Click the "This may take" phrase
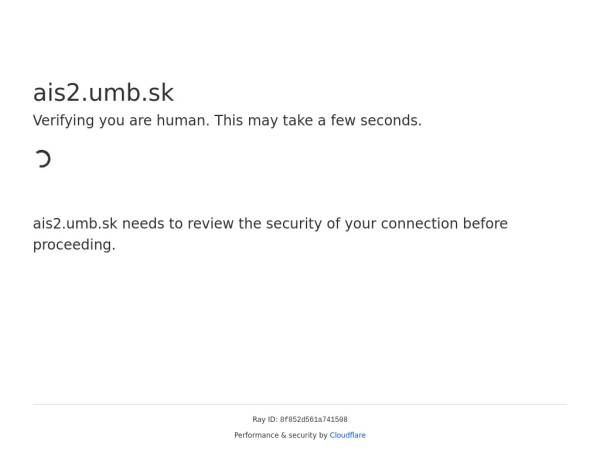Viewport: 600px width, 450px height. pos(264,121)
